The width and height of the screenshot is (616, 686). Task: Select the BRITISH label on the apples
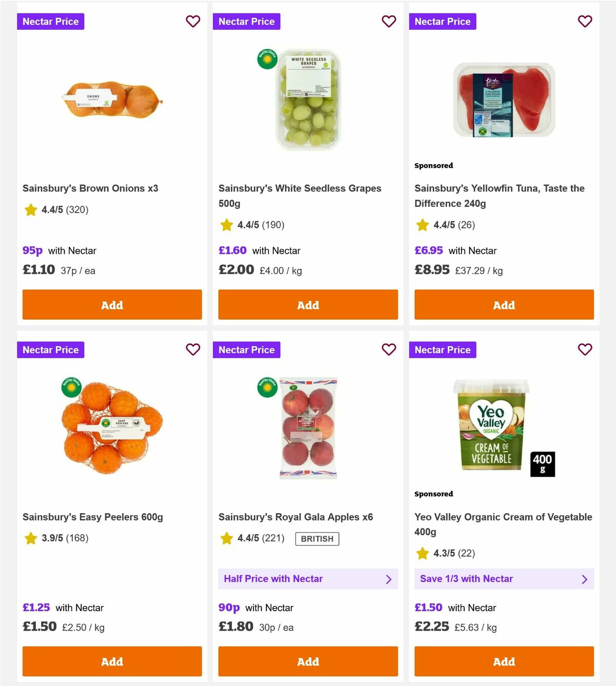317,539
